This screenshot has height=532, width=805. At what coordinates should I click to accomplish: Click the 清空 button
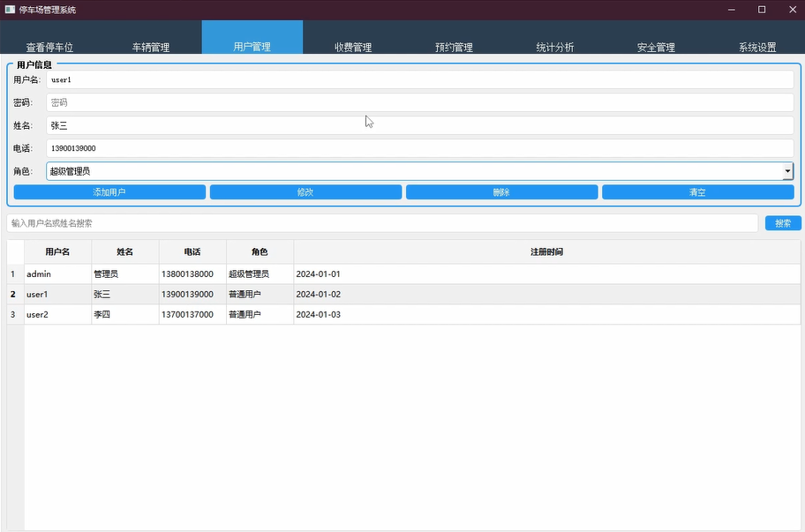pyautogui.click(x=698, y=192)
